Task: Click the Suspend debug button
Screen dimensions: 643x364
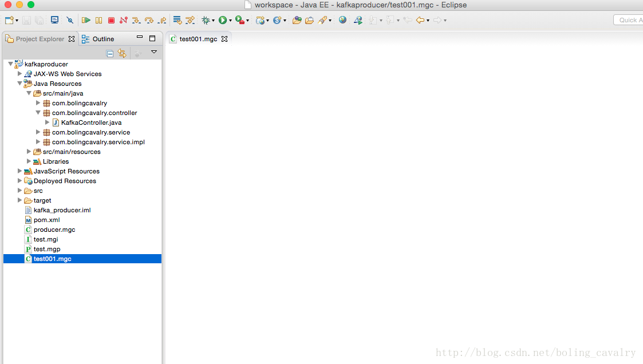Action: coord(99,20)
